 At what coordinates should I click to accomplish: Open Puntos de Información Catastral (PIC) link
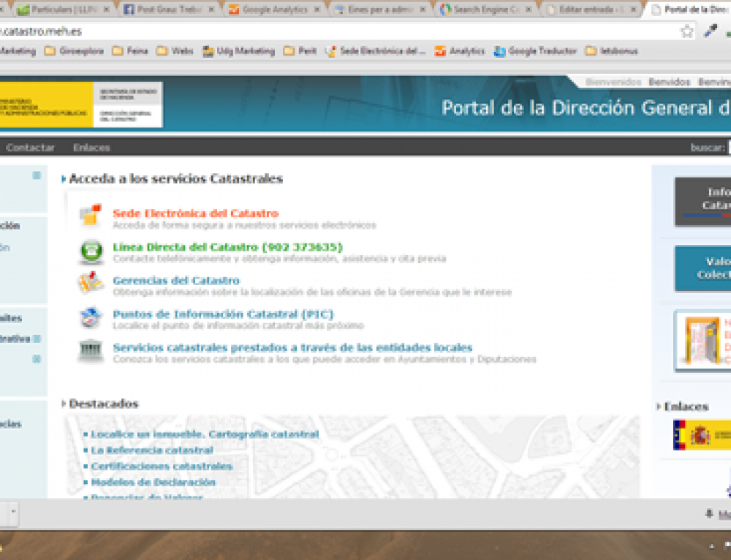tap(223, 314)
